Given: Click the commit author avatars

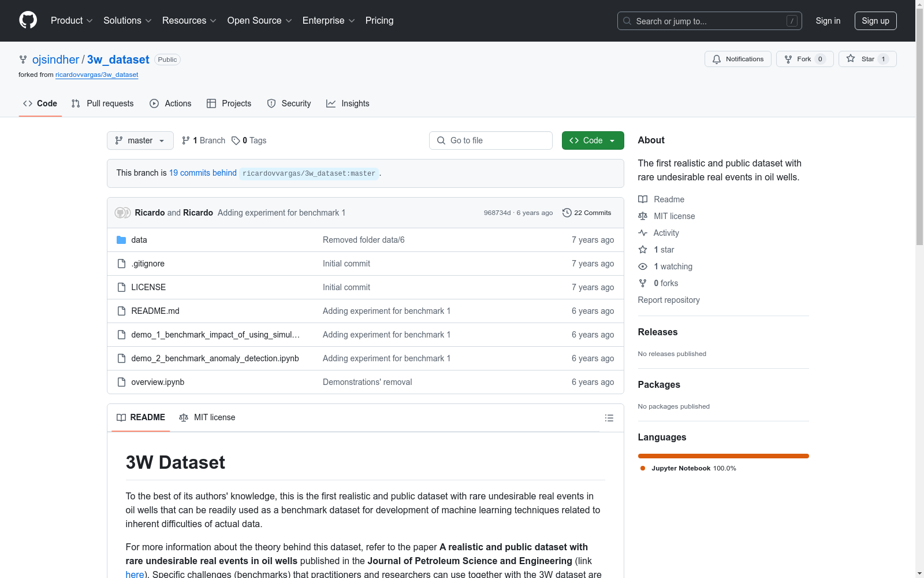Looking at the screenshot, I should coord(122,213).
